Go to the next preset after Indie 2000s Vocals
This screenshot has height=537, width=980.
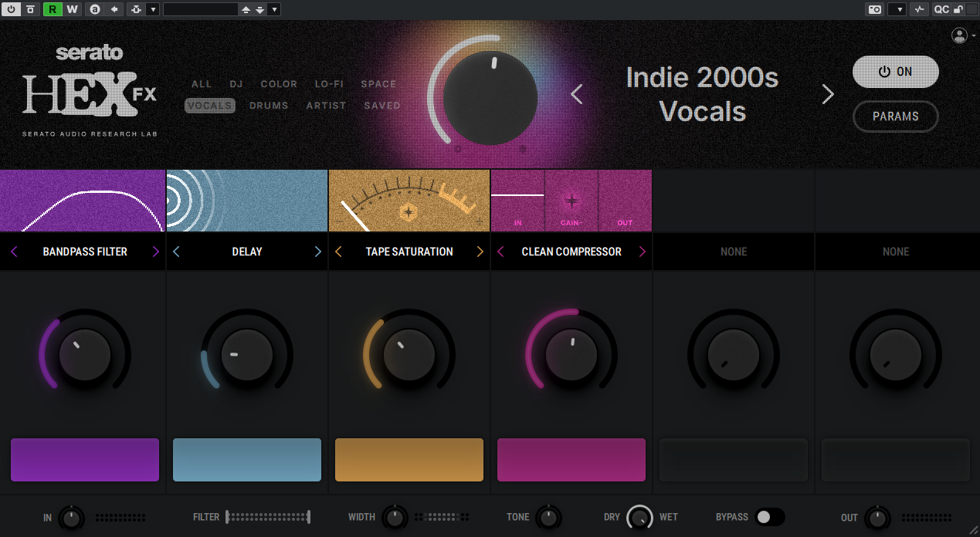828,94
